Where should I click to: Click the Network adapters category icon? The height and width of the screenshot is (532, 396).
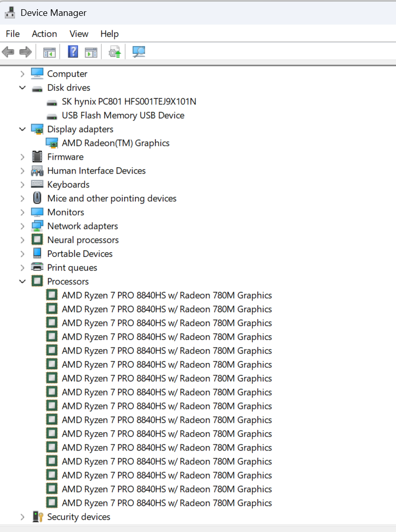(x=37, y=226)
